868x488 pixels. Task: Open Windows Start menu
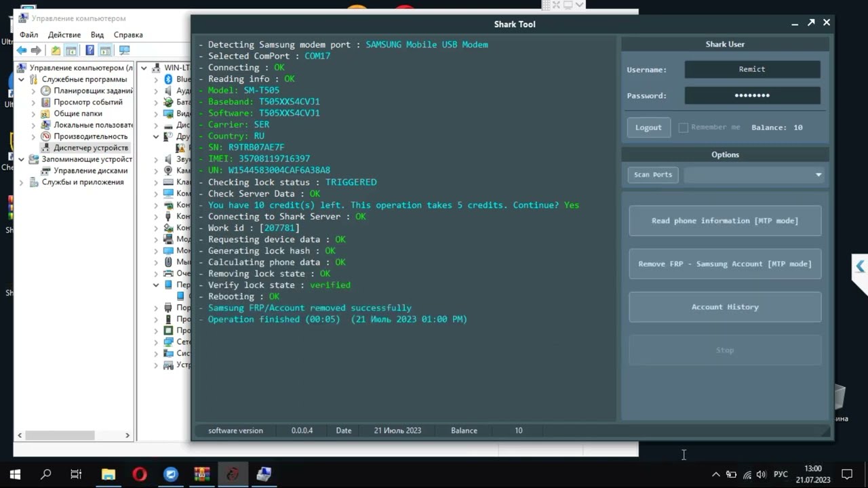(15, 474)
